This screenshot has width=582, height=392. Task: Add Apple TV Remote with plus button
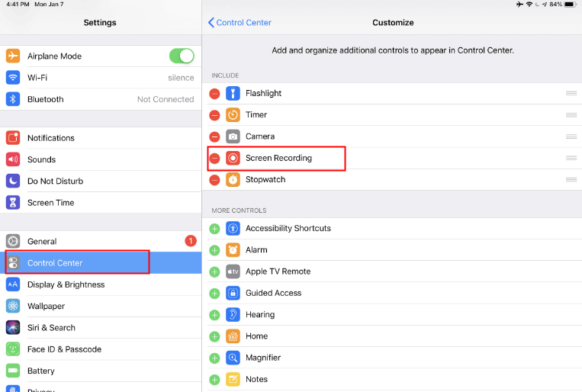coord(214,272)
